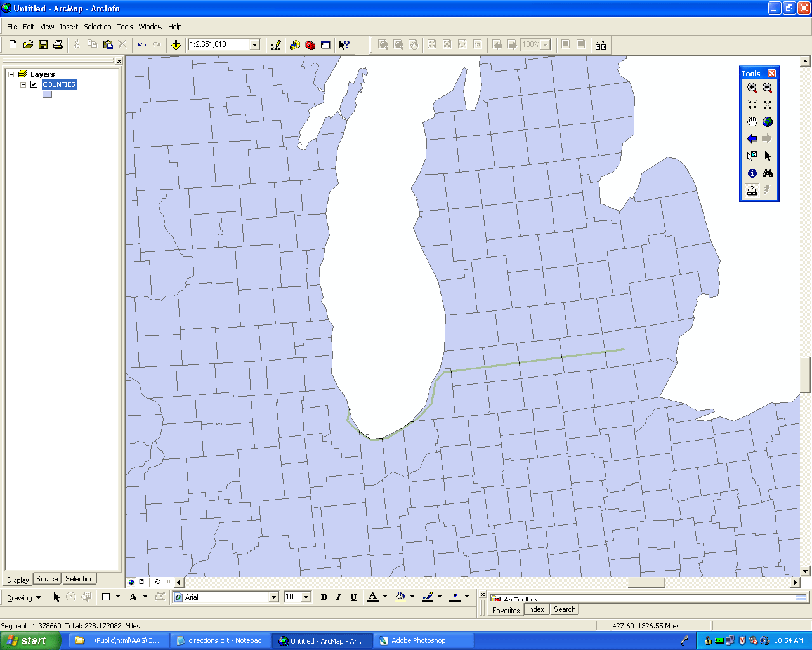The width and height of the screenshot is (812, 650).
Task: Open the ArcToolbox window from the red toolbox icon
Action: coord(310,45)
